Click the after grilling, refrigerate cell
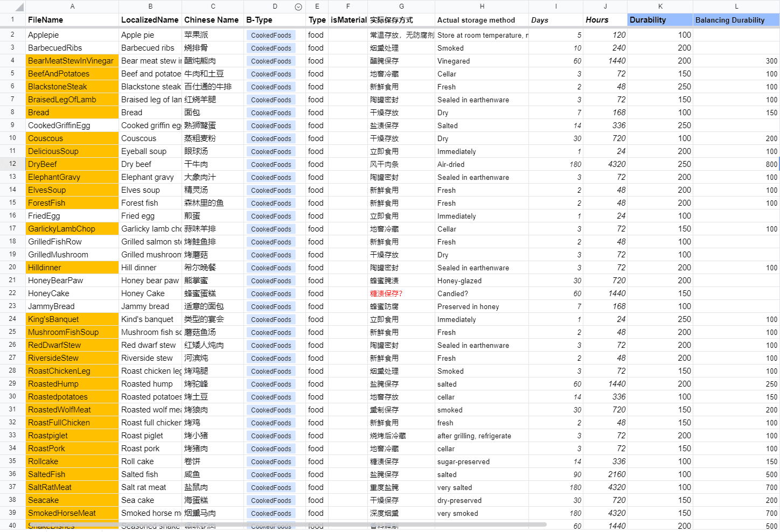The width and height of the screenshot is (780, 532). point(482,436)
